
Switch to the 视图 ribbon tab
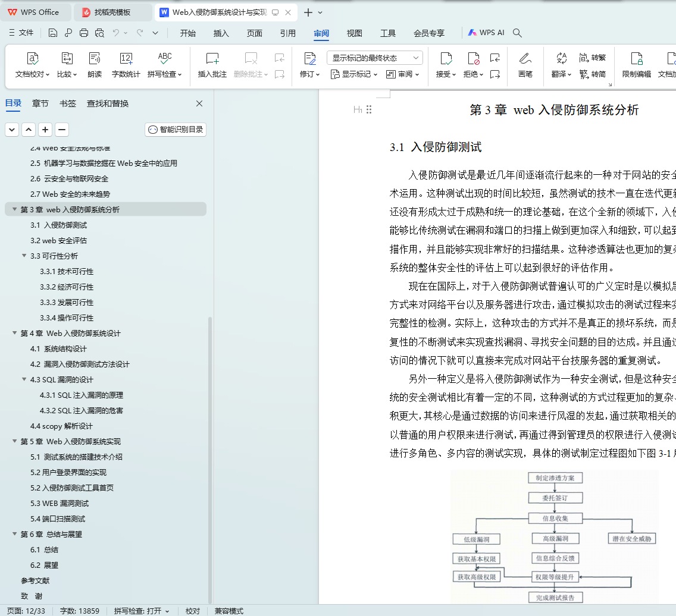point(355,33)
